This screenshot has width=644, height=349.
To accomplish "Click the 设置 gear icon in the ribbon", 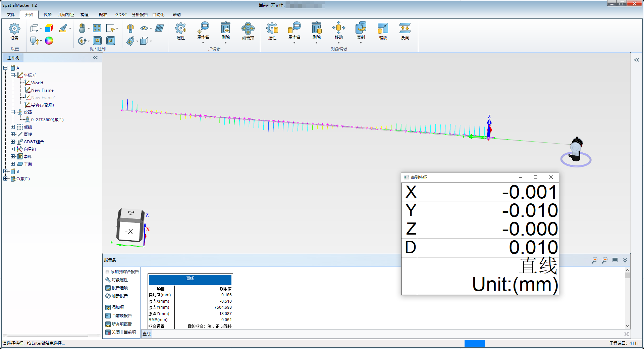I will [x=14, y=29].
